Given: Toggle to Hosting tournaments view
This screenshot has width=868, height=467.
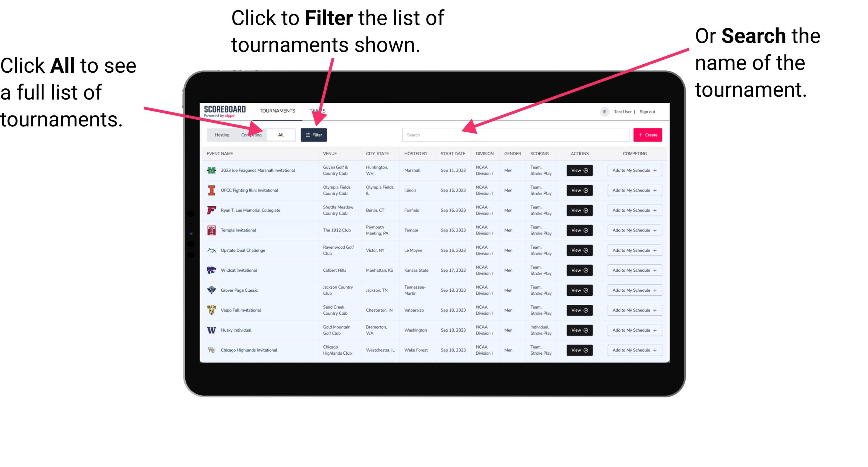Looking at the screenshot, I should [221, 134].
